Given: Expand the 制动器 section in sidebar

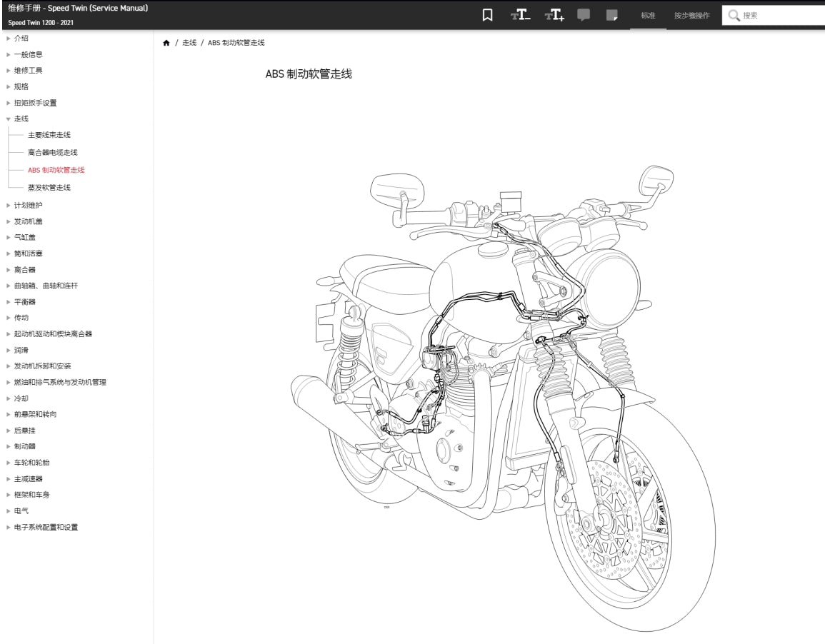Looking at the screenshot, I should click(x=25, y=446).
